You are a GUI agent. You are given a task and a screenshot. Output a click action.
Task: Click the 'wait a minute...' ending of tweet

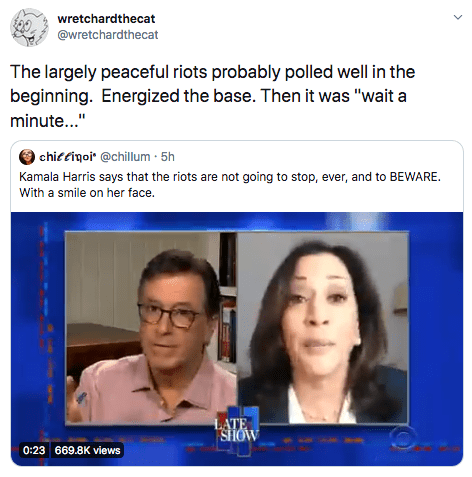tap(208, 108)
